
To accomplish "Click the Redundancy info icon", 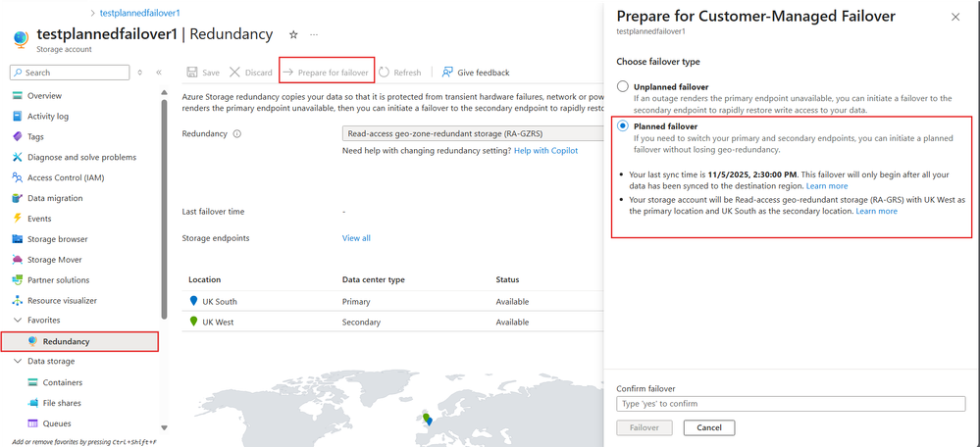I will point(236,134).
